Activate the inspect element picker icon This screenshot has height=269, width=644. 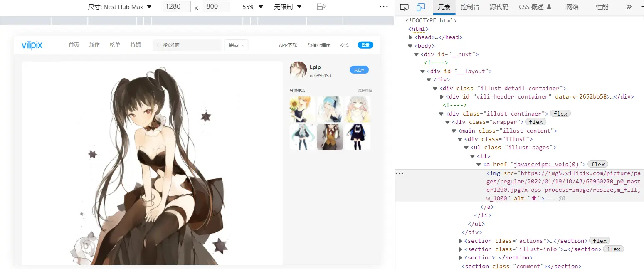404,7
